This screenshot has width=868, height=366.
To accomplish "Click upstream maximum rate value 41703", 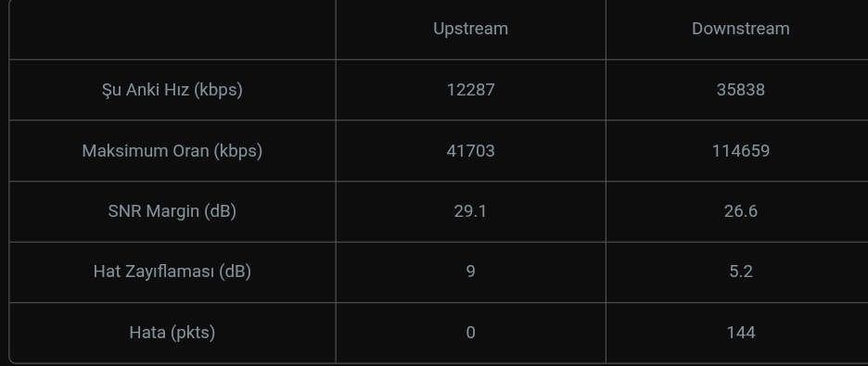I will (470, 150).
